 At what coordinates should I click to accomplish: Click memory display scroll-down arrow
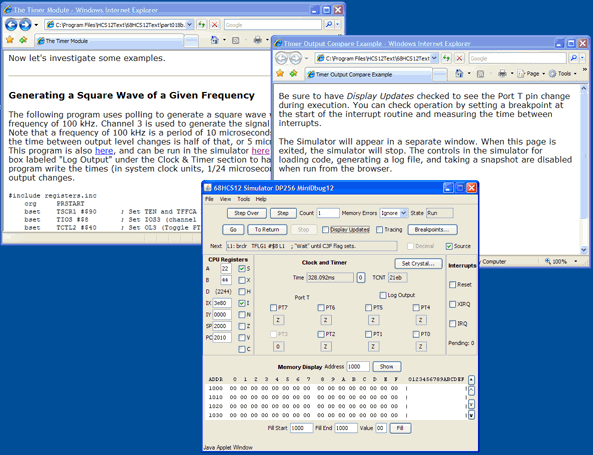click(x=472, y=404)
